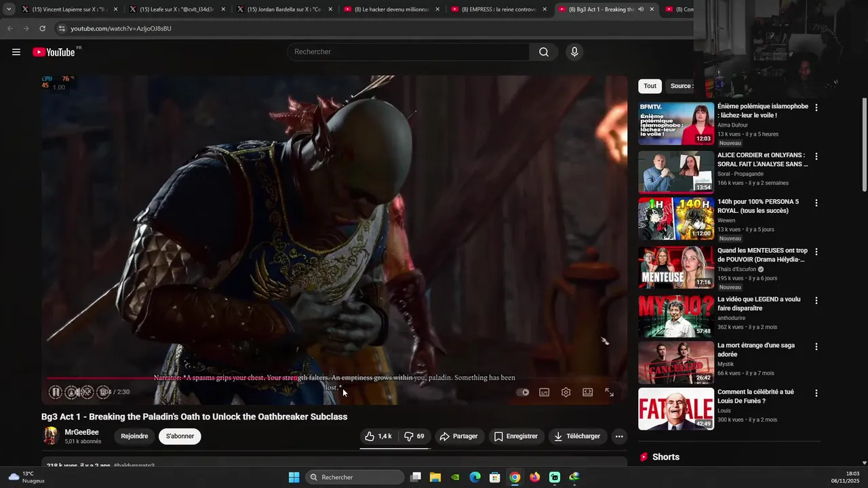Open the more actions menu under the video
The height and width of the screenshot is (488, 868).
pyautogui.click(x=619, y=436)
